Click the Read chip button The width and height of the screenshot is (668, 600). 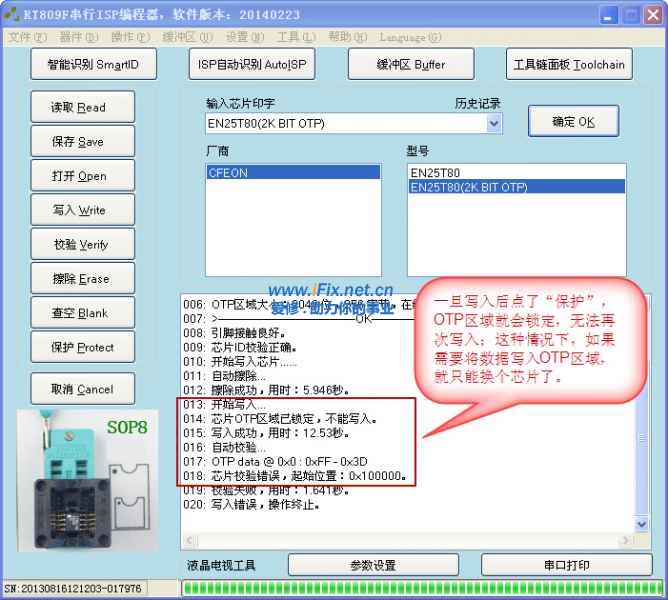(x=78, y=108)
